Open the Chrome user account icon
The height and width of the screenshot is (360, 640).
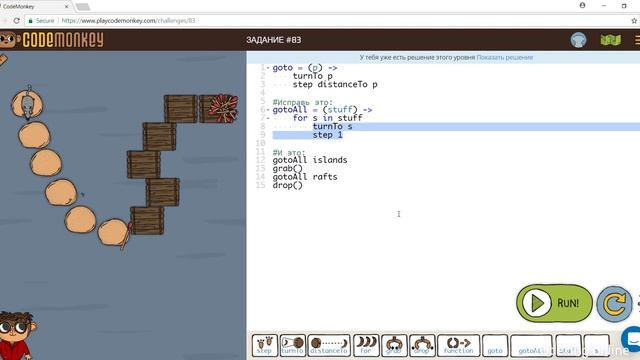(x=582, y=5)
